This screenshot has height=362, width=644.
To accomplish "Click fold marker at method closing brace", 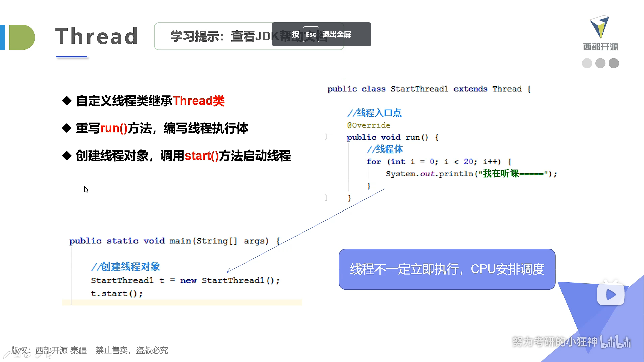I will (x=326, y=198).
